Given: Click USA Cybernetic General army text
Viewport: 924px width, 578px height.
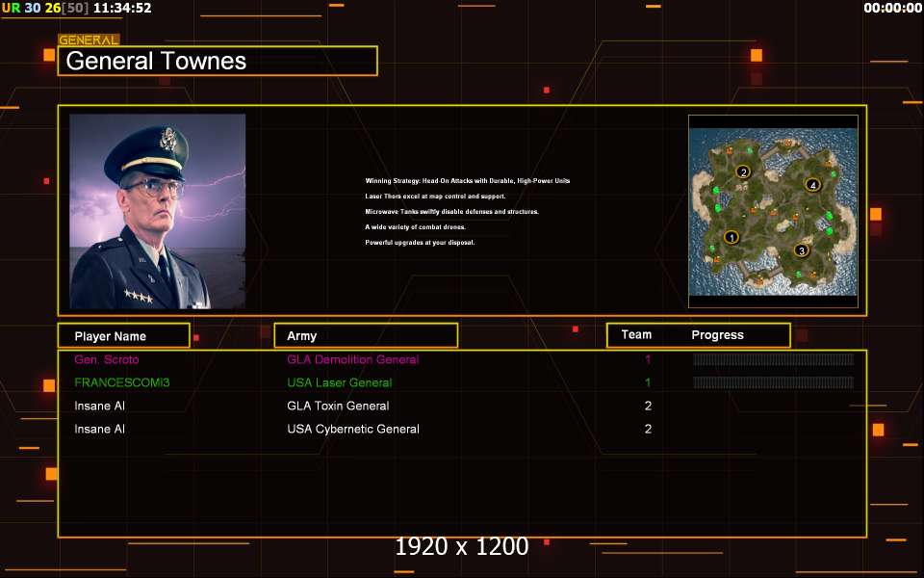Looking at the screenshot, I should click(353, 429).
